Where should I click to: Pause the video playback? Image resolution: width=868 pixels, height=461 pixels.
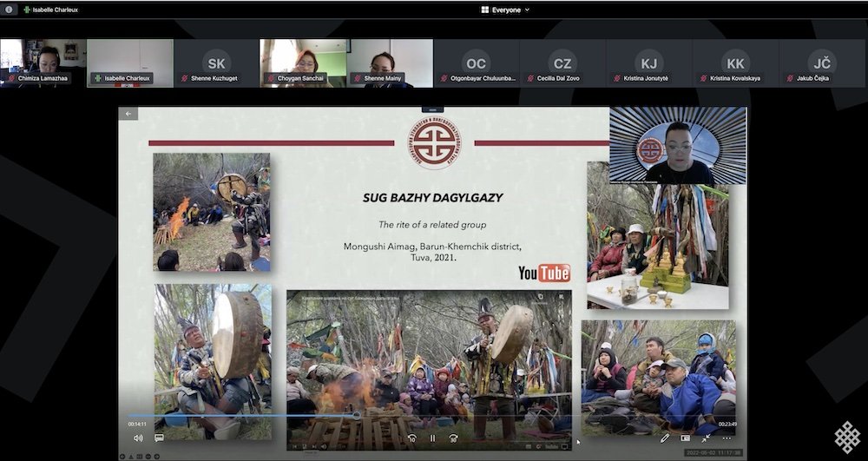point(432,438)
